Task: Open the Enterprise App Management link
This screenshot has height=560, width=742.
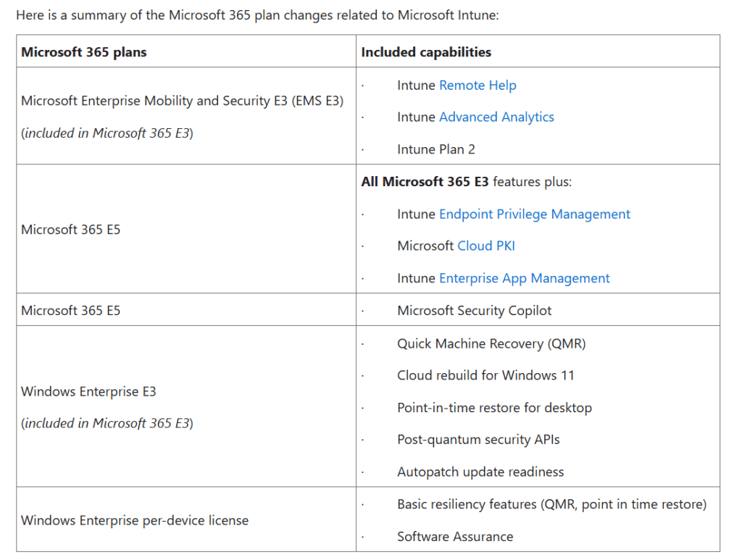Action: coord(524,278)
